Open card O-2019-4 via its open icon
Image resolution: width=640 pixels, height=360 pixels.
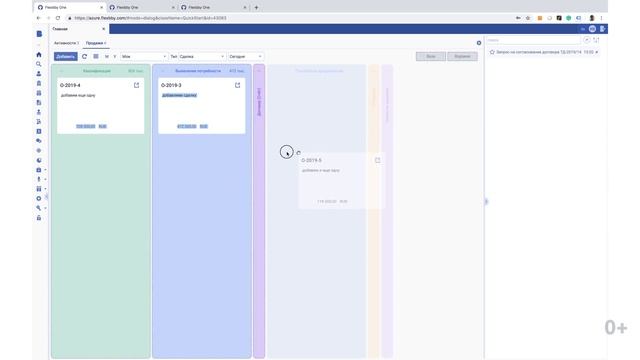click(136, 85)
